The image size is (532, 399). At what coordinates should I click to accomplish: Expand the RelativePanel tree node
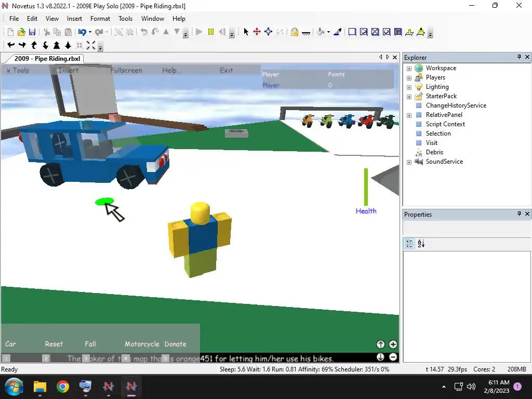[409, 115]
